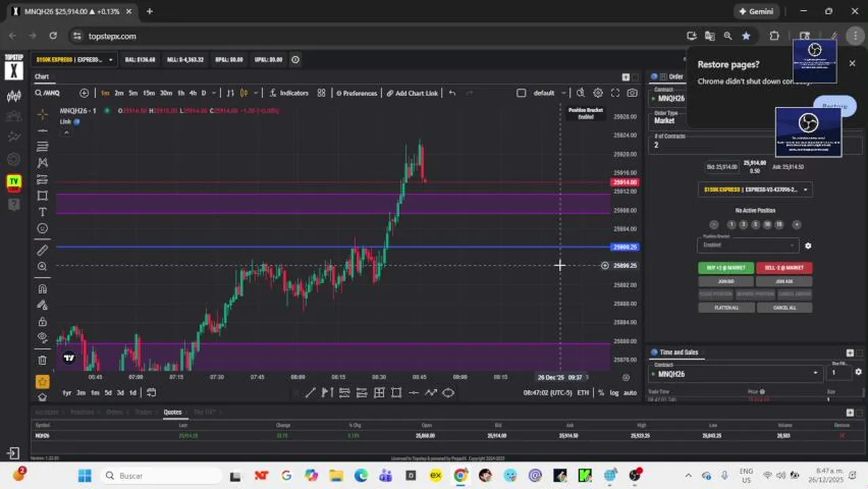Open the Fibonacci retracement tools
Viewport: 868px width, 489px height.
point(42,147)
